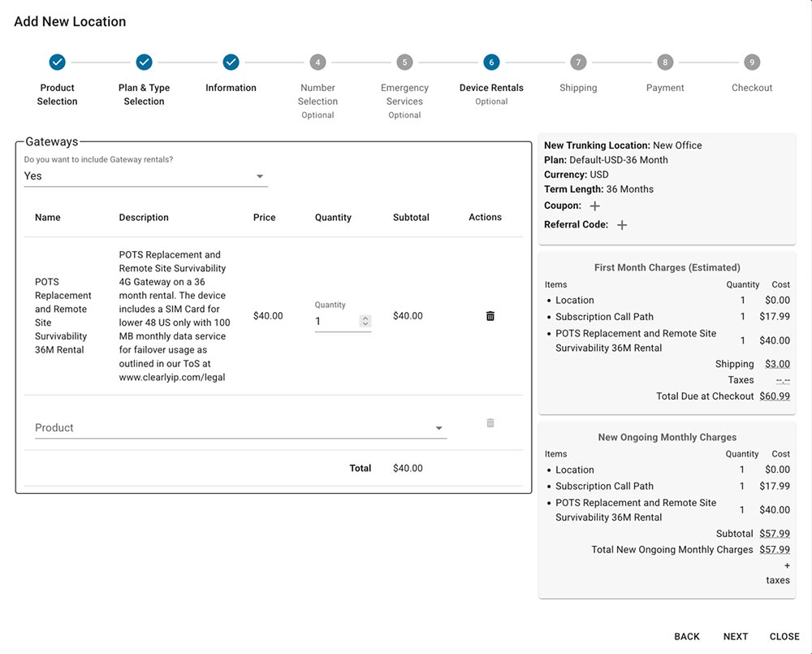
Task: Click CLOSE to exit the dialog
Action: pyautogui.click(x=784, y=637)
